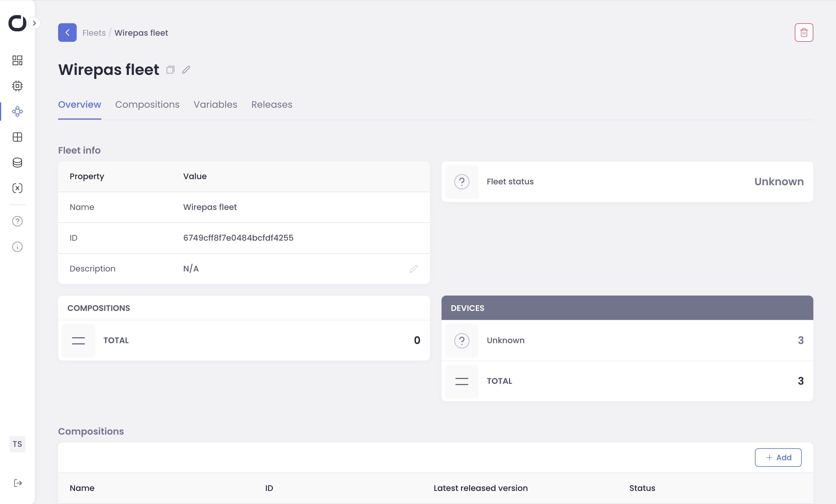Screen dimensions: 836x504
Task: Go back using blue chevron button
Action: pos(67,33)
